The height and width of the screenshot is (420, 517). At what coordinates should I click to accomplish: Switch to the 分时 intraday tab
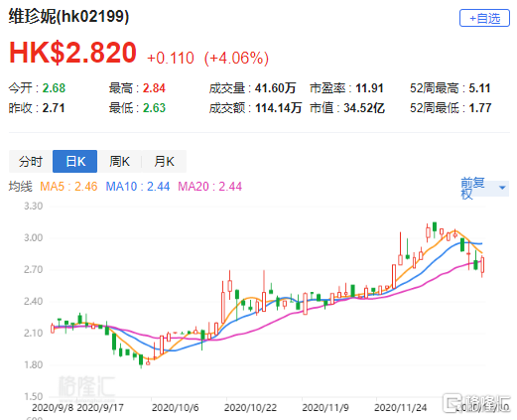[31, 162]
